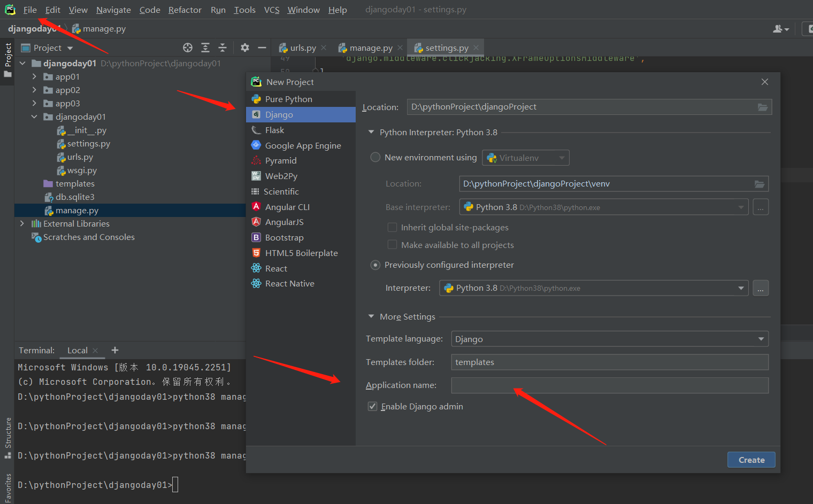This screenshot has width=813, height=504.
Task: Select Bootstrap project type
Action: pyautogui.click(x=301, y=238)
